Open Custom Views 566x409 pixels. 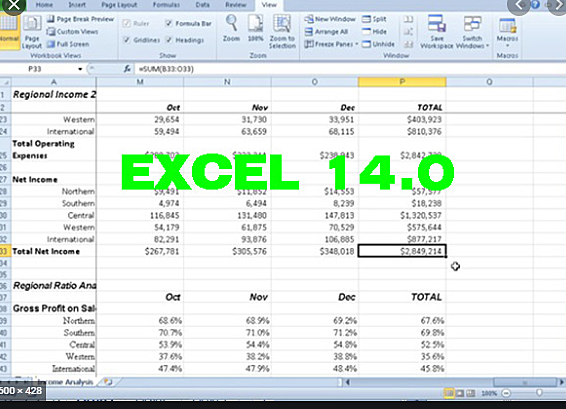[73, 31]
